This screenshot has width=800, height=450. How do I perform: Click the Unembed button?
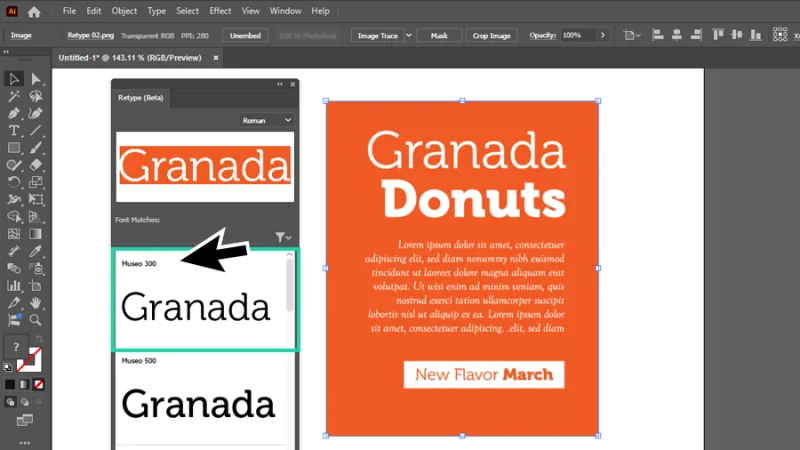245,35
